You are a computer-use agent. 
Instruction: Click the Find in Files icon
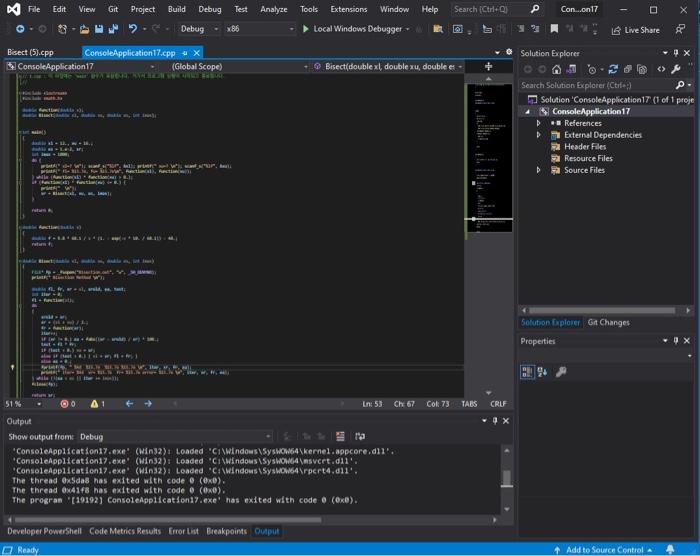click(438, 29)
